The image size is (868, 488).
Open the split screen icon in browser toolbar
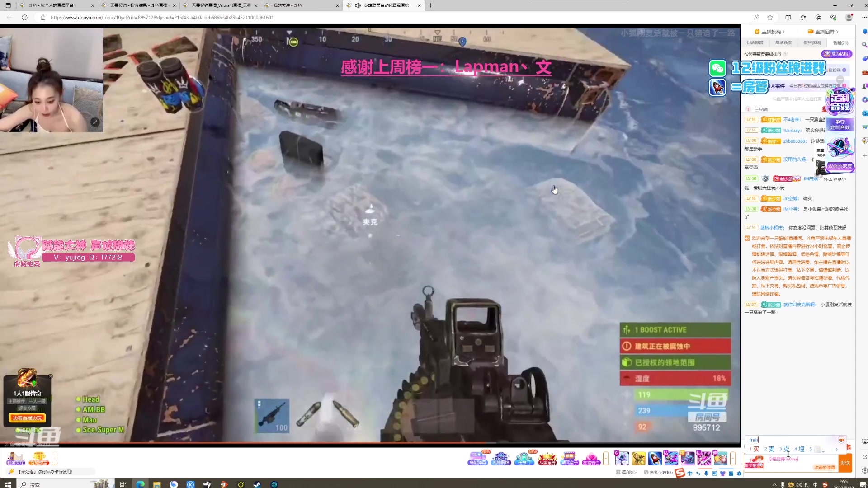point(788,17)
